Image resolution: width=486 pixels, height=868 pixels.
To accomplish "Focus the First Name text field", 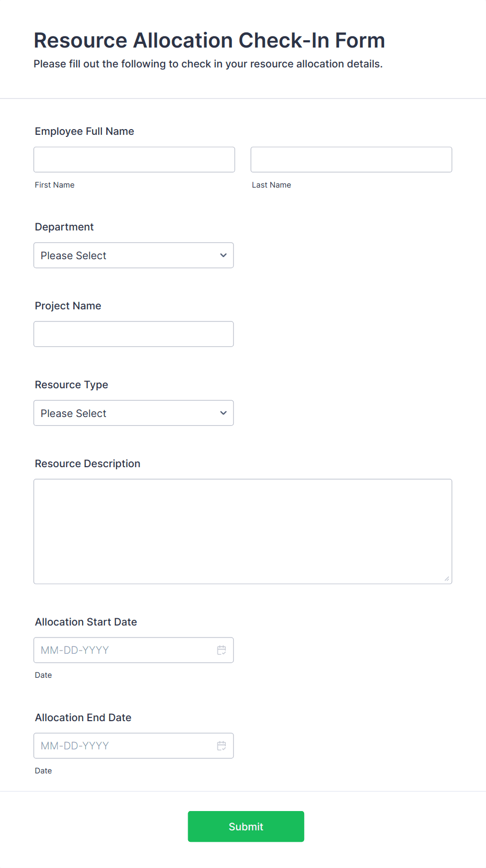I will click(134, 159).
